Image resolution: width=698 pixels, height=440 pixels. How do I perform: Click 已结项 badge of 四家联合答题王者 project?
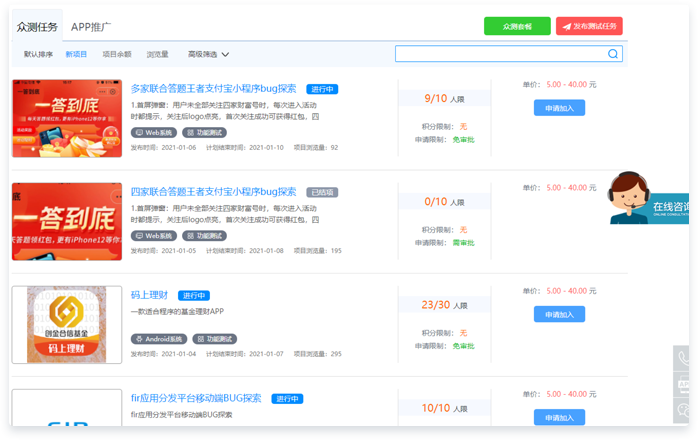point(322,192)
